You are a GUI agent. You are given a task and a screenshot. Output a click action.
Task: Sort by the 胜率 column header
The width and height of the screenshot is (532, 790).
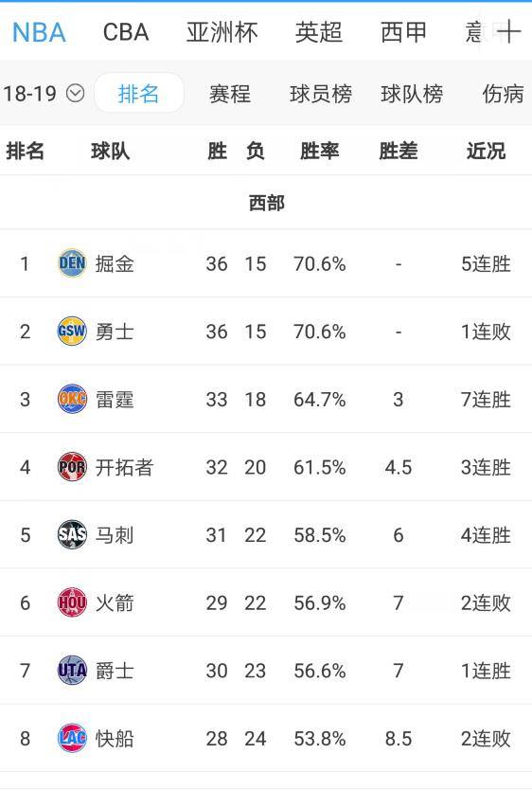[x=319, y=151]
